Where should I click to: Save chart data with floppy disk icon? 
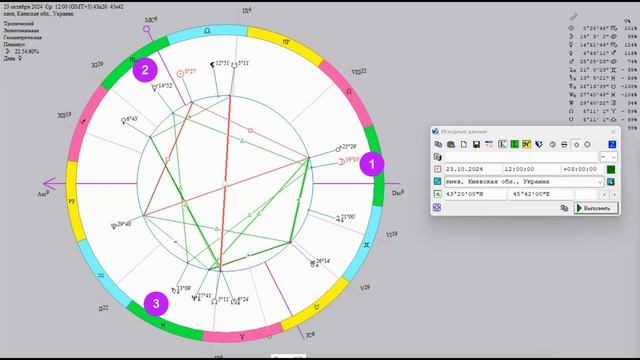coord(476,144)
